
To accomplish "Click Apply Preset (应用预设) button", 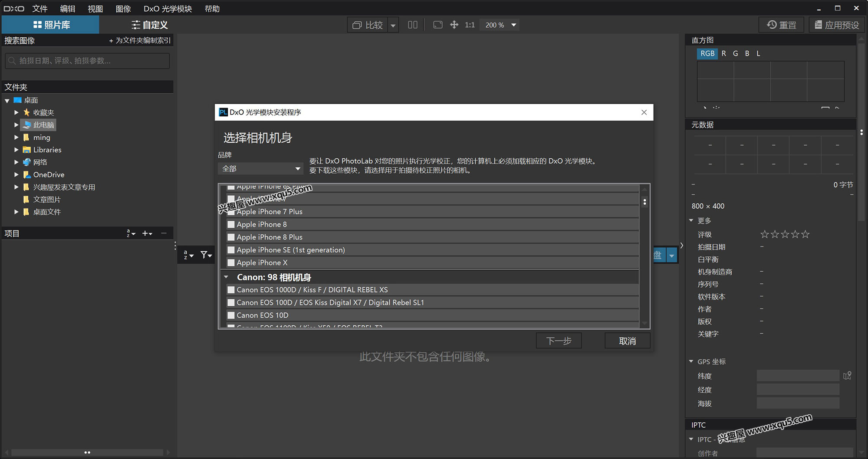I will pos(837,25).
